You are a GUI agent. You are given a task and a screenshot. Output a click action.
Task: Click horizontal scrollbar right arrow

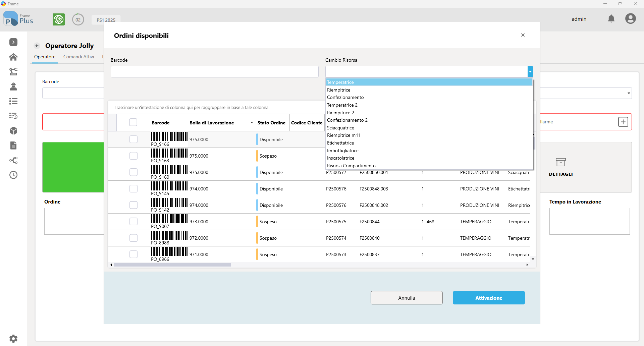click(x=527, y=265)
